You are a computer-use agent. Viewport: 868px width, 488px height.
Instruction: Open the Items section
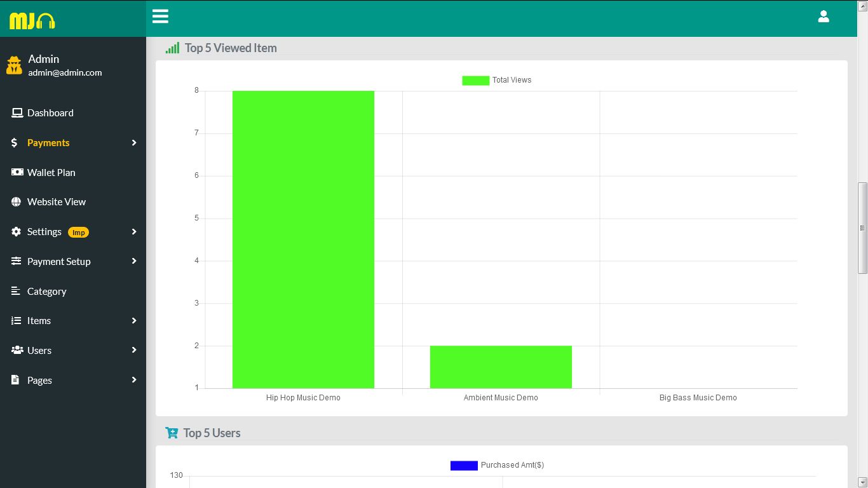[38, 321]
